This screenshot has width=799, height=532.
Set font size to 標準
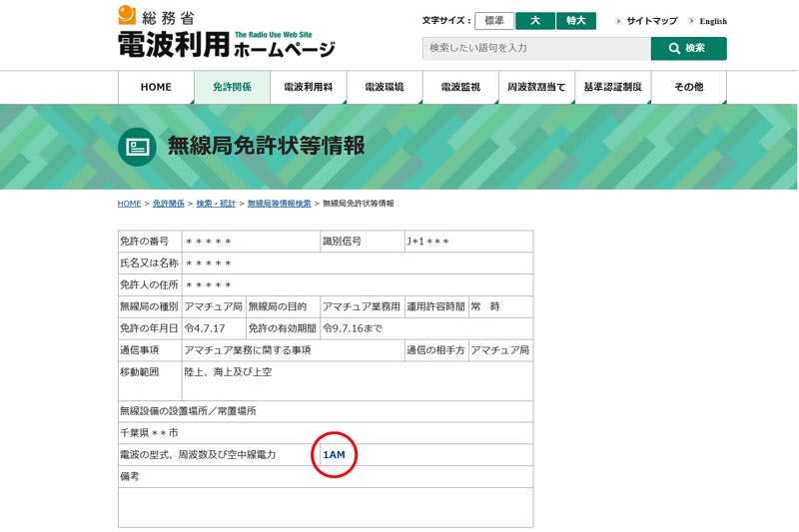(x=494, y=21)
